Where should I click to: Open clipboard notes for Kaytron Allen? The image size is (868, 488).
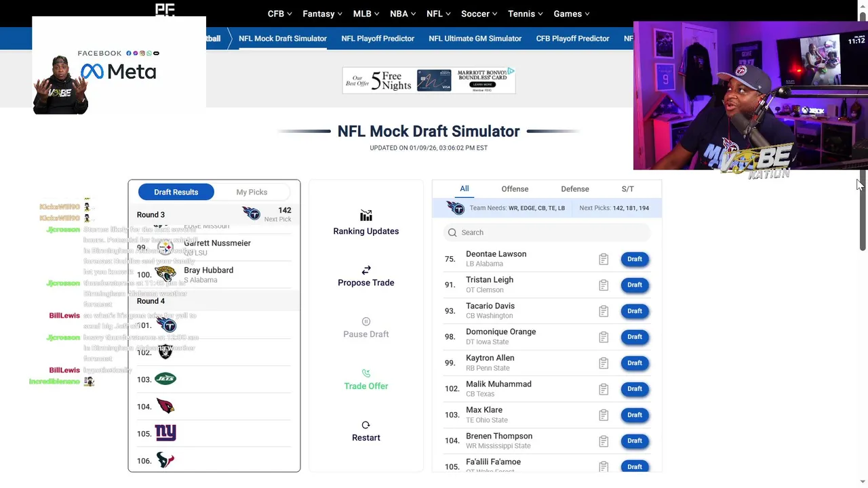point(604,363)
